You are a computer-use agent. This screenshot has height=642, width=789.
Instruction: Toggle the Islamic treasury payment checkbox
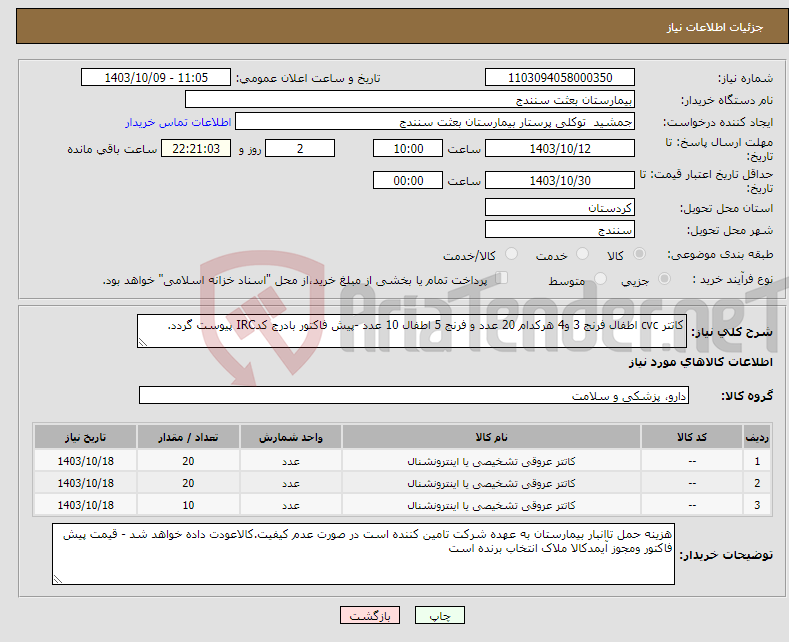click(x=502, y=277)
